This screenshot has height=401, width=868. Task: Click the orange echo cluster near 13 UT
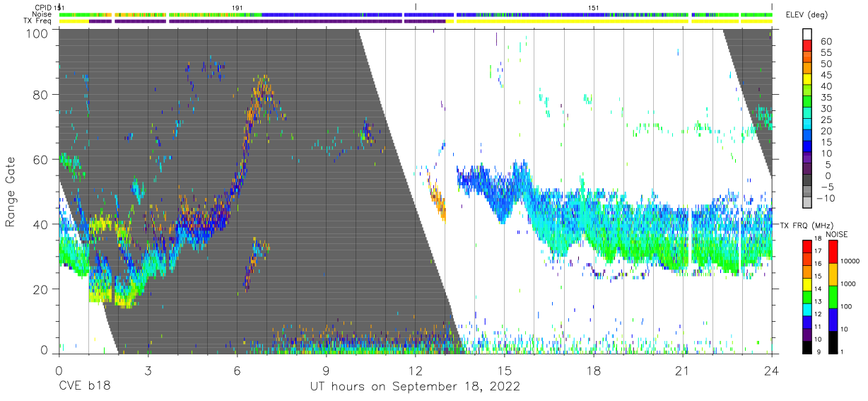439,203
